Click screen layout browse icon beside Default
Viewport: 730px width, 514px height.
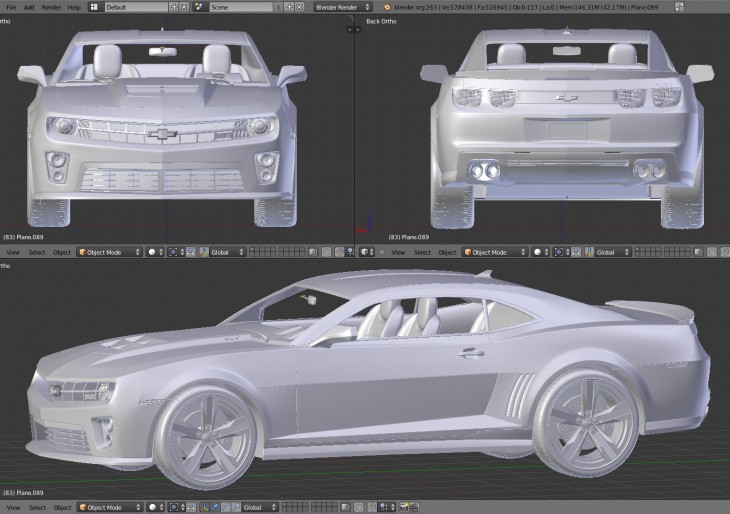[x=95, y=7]
